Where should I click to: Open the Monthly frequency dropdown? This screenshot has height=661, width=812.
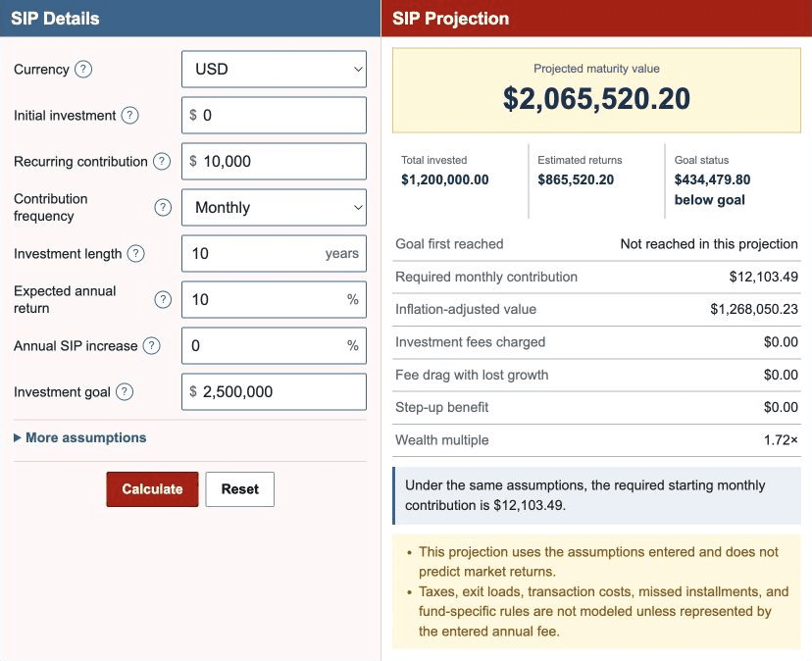coord(274,207)
